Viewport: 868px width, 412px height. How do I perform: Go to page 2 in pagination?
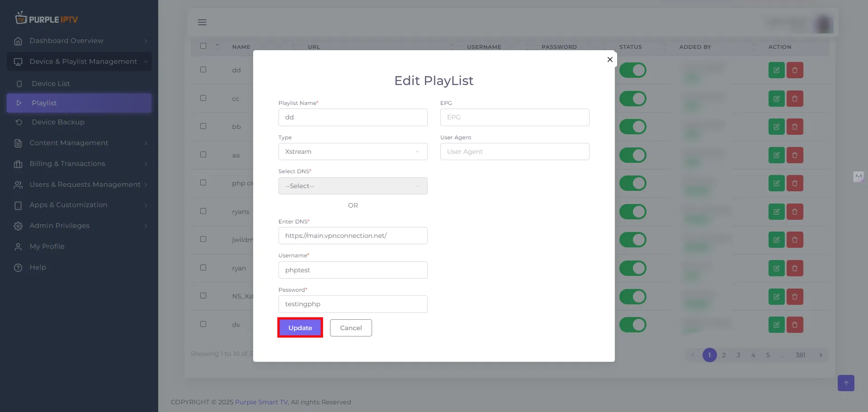click(x=724, y=355)
